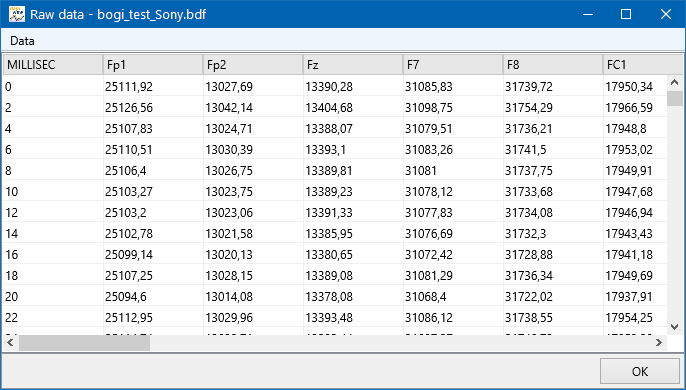Select Fz cell 13393,1
Screen dimensions: 686x390
coord(353,150)
